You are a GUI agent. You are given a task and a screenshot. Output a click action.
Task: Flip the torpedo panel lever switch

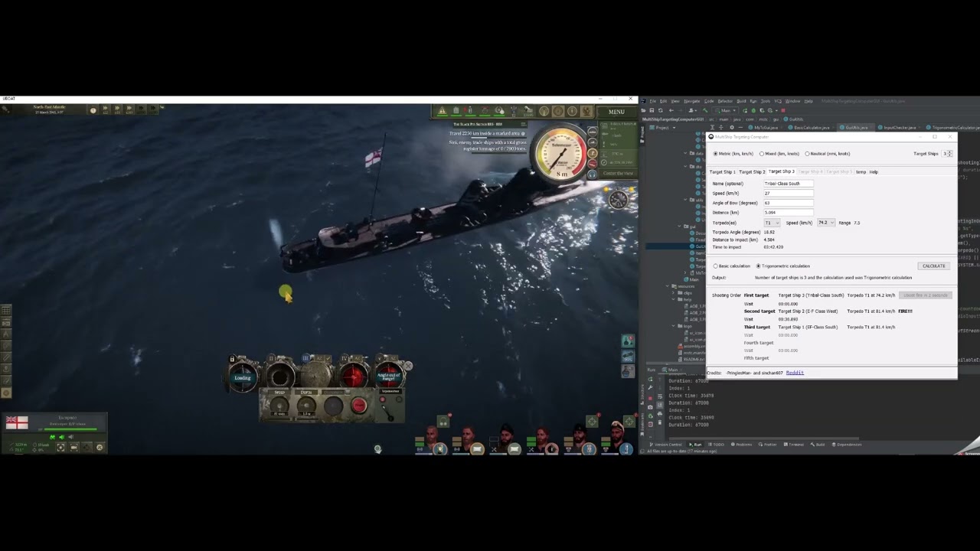coord(387,412)
